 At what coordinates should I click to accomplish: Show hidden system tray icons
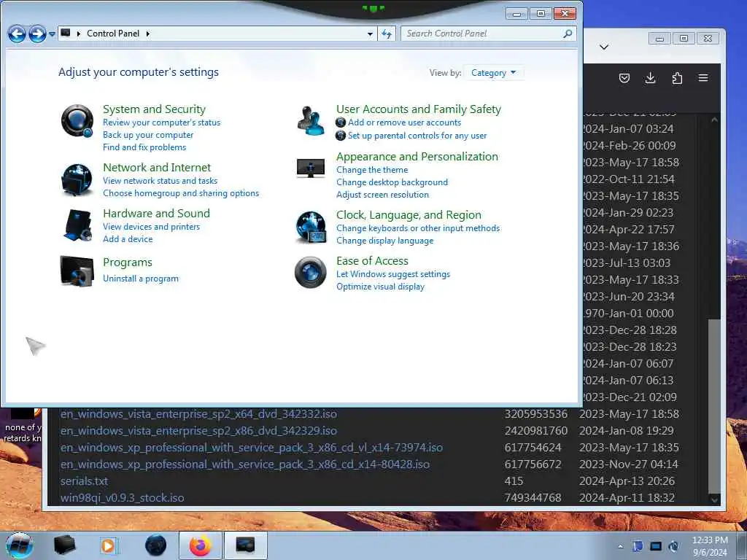pos(620,546)
